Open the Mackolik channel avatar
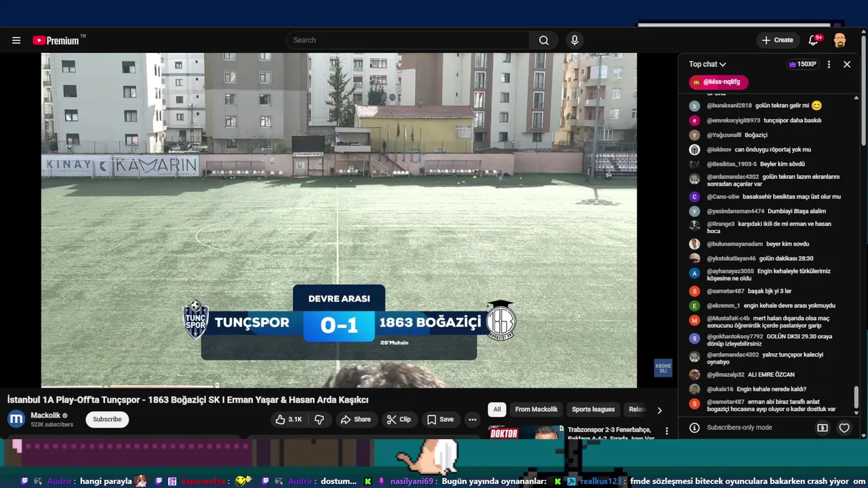 click(16, 420)
